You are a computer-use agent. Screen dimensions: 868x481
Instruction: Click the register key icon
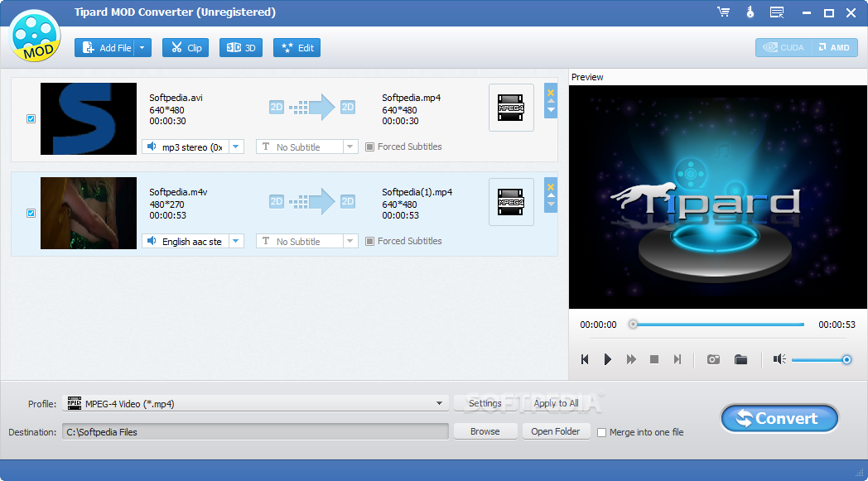[750, 12]
